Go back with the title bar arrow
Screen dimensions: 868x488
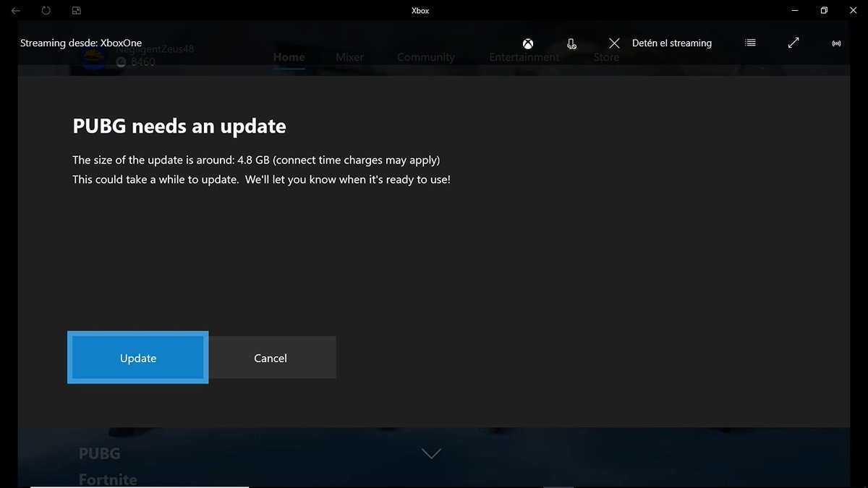click(x=16, y=11)
